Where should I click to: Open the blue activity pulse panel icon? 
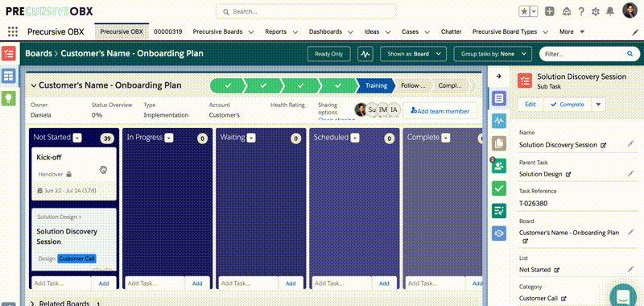[498, 121]
